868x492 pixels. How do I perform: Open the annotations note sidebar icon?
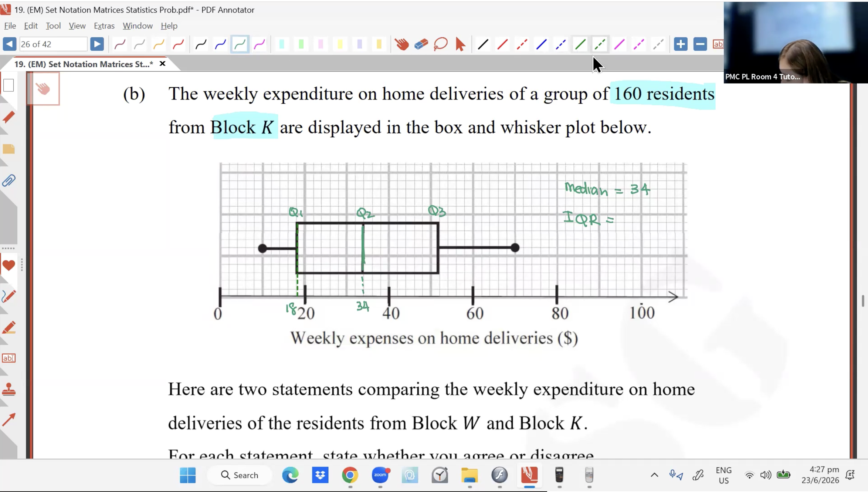[x=9, y=149]
